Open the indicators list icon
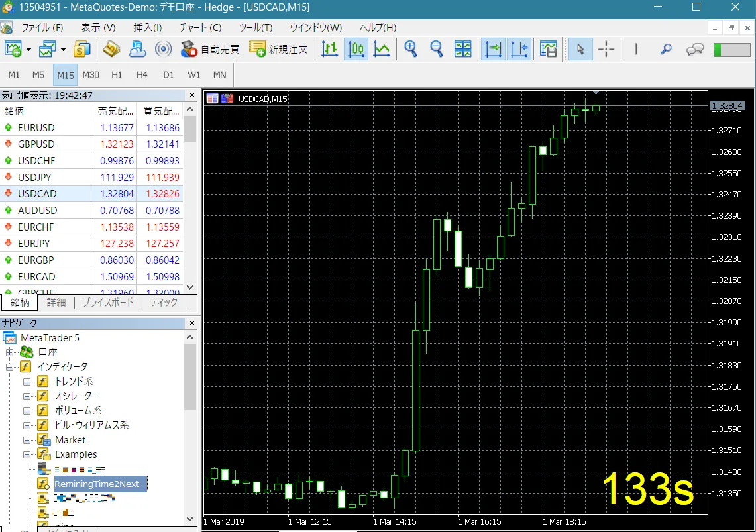Viewport: 756px width, 532px height. [548, 49]
